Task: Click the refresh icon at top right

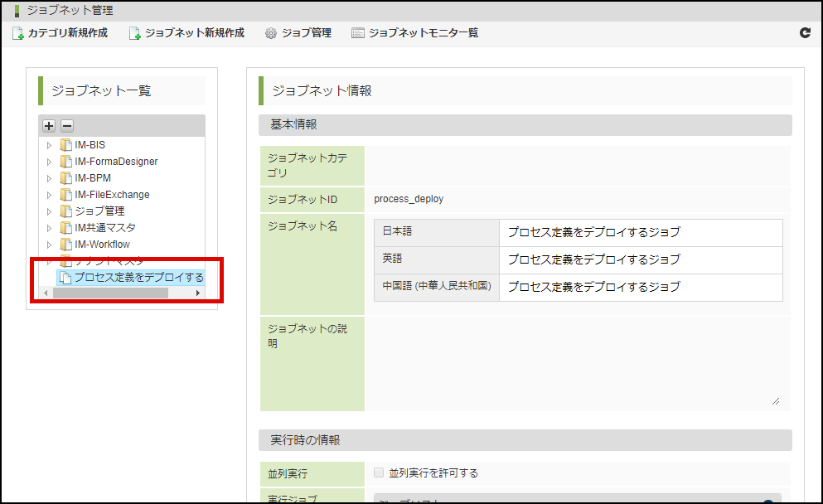Action: 805,33
